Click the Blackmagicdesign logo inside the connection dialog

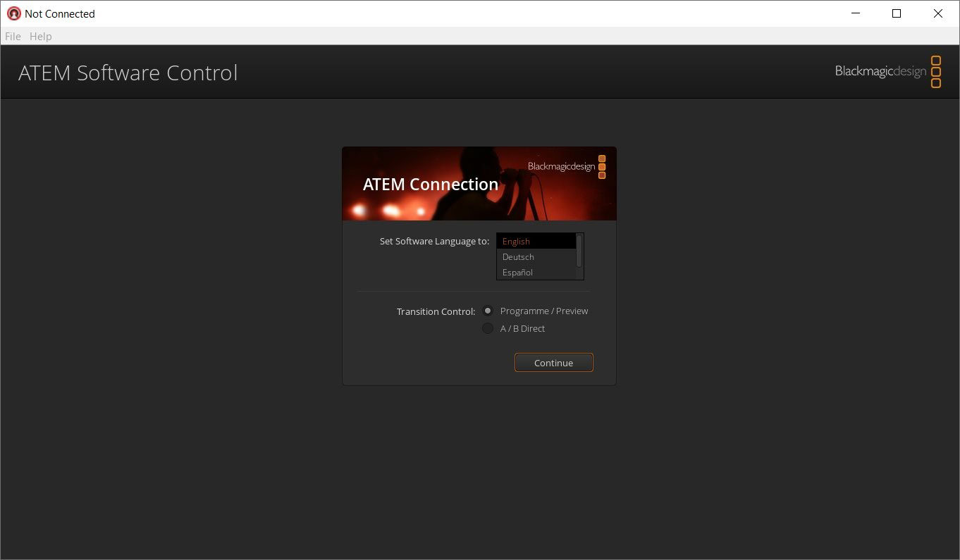click(x=567, y=167)
